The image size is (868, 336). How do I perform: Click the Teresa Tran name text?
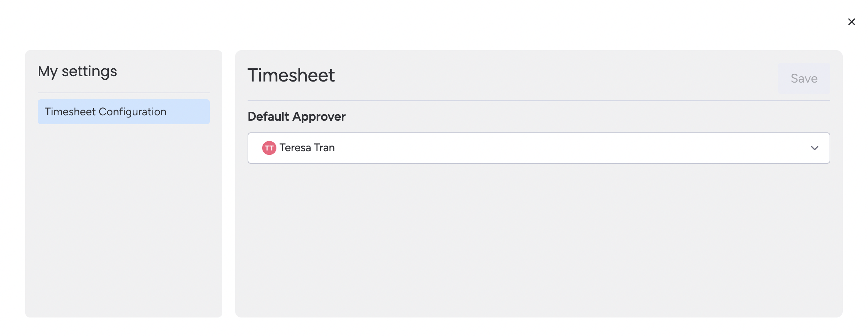click(x=307, y=148)
